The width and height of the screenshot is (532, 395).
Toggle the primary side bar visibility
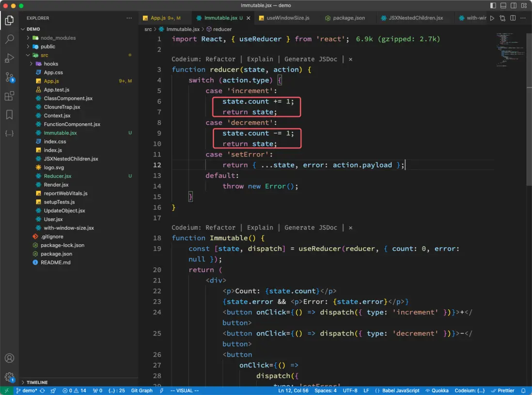tap(493, 5)
